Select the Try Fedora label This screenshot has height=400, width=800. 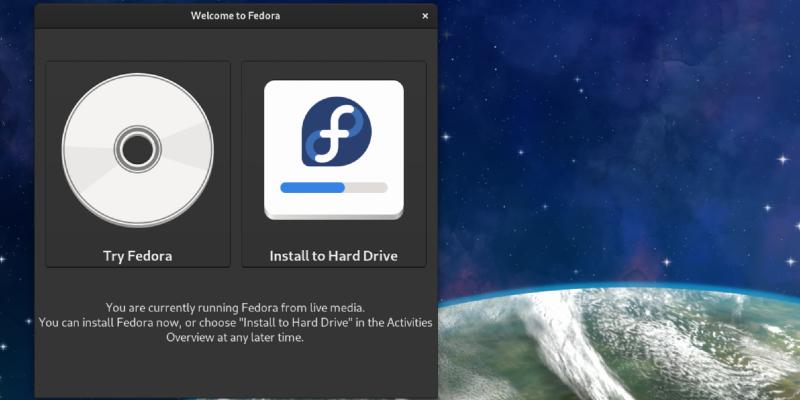(x=137, y=256)
